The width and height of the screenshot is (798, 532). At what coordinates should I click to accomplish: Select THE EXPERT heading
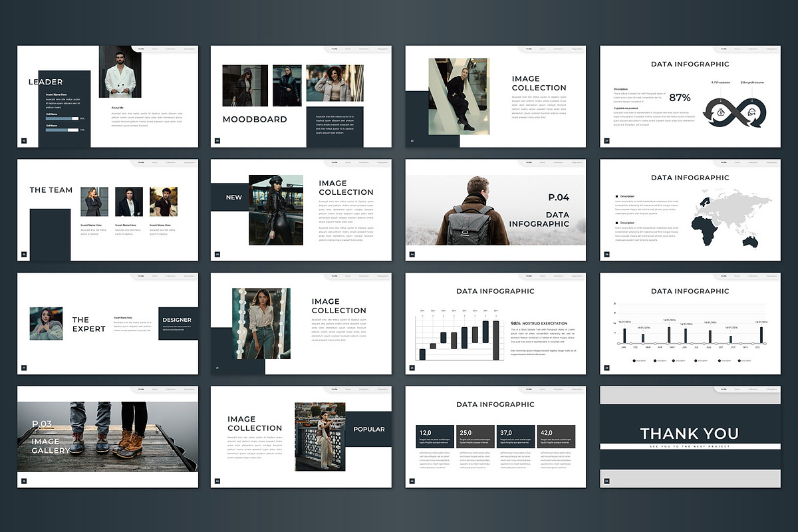[x=88, y=324]
